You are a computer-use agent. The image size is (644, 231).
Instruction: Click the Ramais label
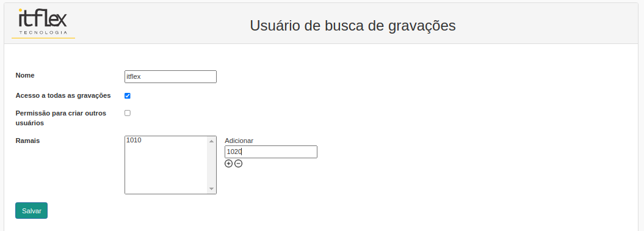pyautogui.click(x=27, y=141)
